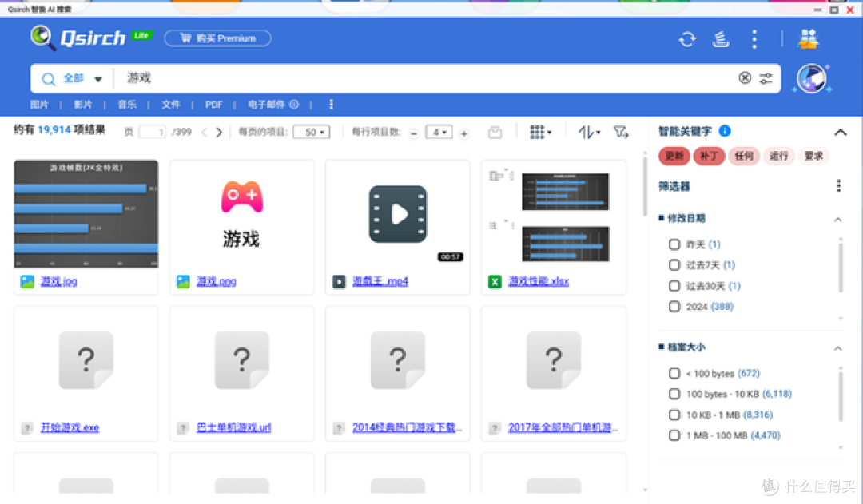Click the results list vertical scrollbar

[645, 187]
